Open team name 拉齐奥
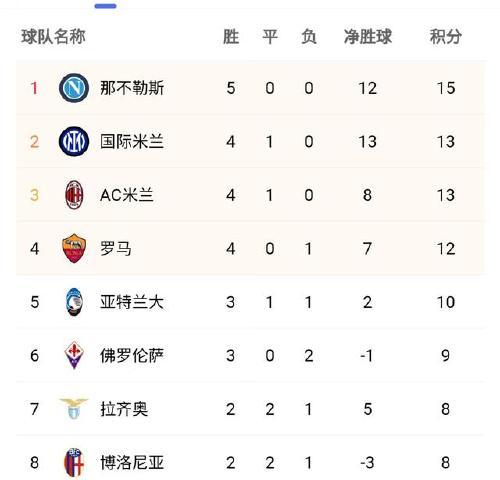This screenshot has height=480, width=500. [124, 409]
